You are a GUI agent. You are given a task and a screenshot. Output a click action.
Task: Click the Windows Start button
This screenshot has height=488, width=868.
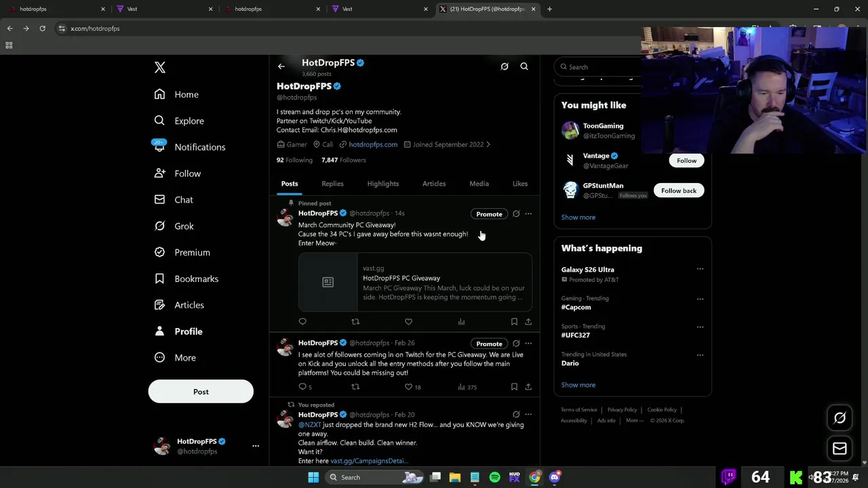coord(313,477)
